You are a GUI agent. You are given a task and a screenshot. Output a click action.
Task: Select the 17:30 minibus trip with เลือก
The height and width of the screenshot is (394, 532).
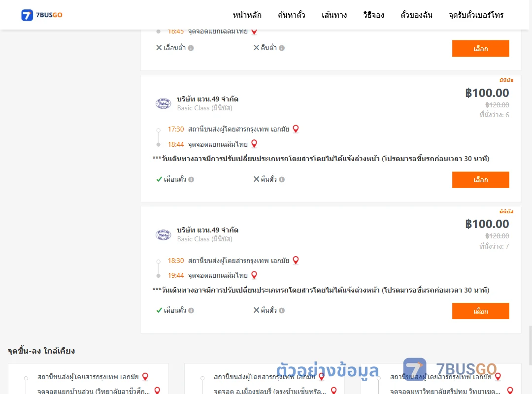pyautogui.click(x=480, y=180)
